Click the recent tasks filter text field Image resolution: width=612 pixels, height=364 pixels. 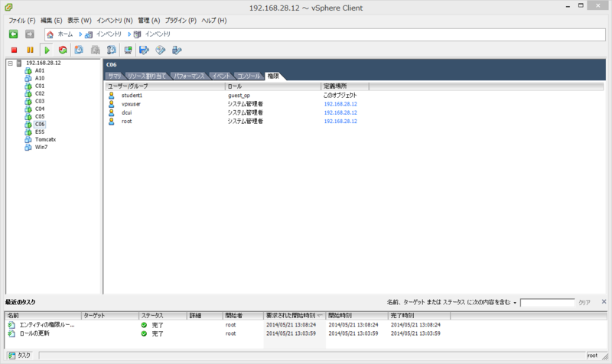tap(547, 302)
